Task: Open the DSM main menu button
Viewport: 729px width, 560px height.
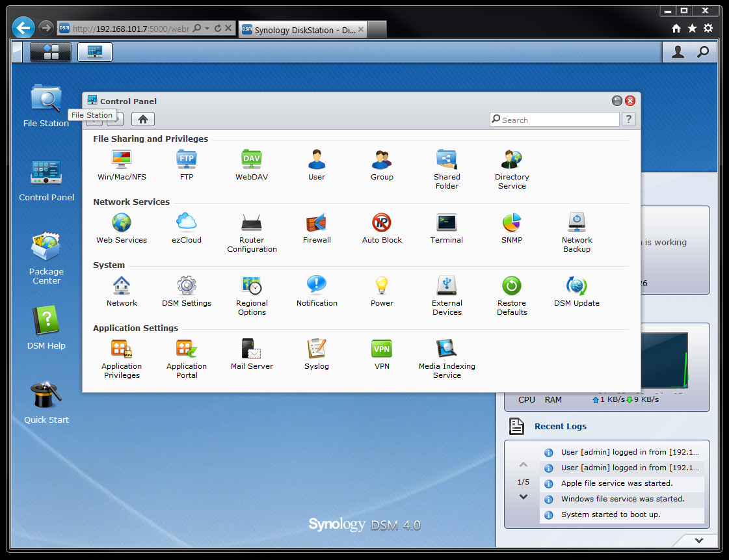Action: click(x=51, y=51)
